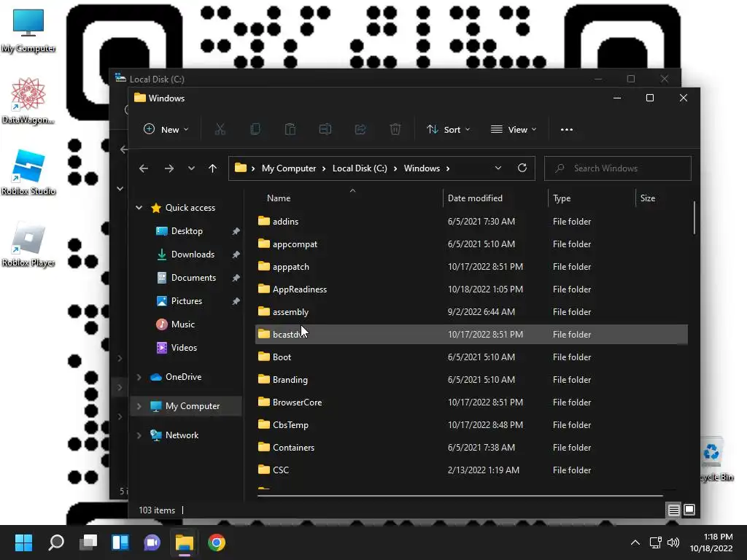Open the Chat app in taskbar
Image resolution: width=747 pixels, height=560 pixels.
[x=152, y=542]
